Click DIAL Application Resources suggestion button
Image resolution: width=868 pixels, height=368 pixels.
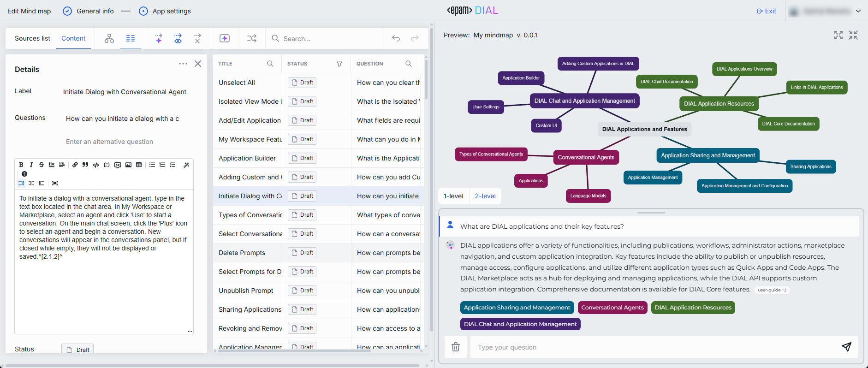coord(693,308)
